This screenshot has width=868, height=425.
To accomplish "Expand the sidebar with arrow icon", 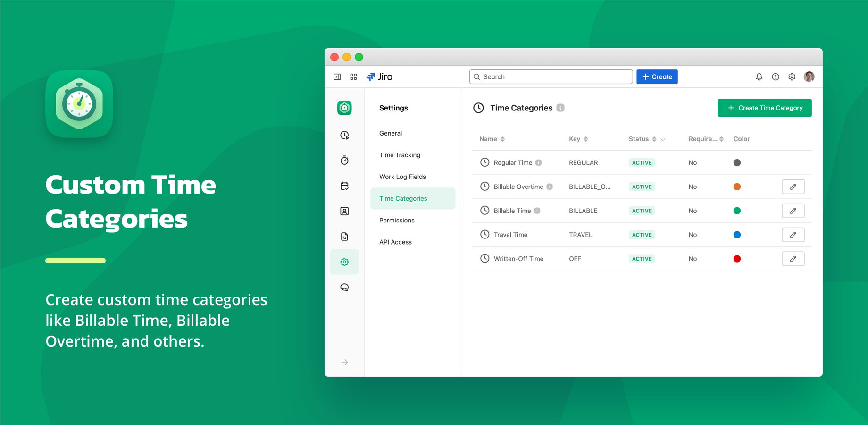I will pyautogui.click(x=344, y=362).
